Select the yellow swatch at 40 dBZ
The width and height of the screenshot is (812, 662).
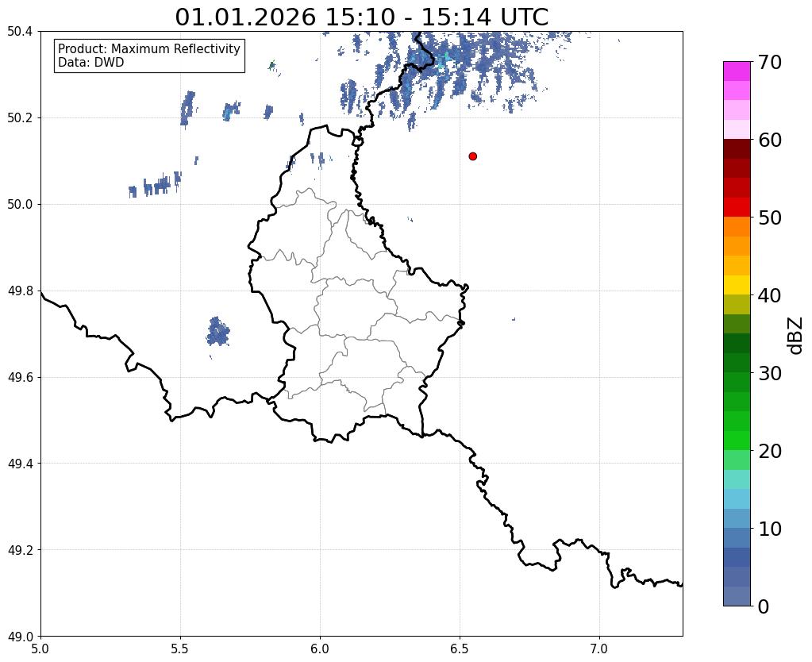point(736,284)
